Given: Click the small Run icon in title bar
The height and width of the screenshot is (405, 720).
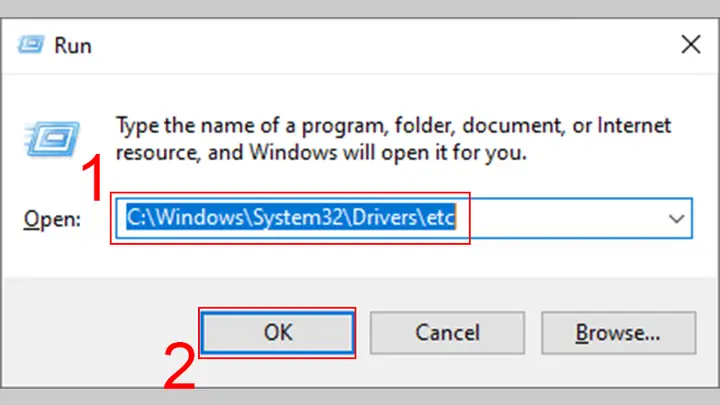Looking at the screenshot, I should [x=31, y=45].
